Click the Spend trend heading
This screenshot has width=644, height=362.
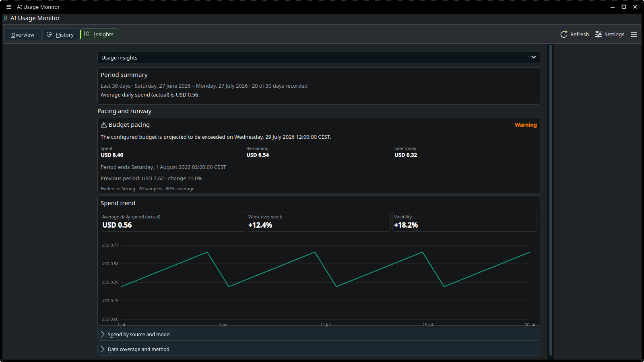(118, 203)
